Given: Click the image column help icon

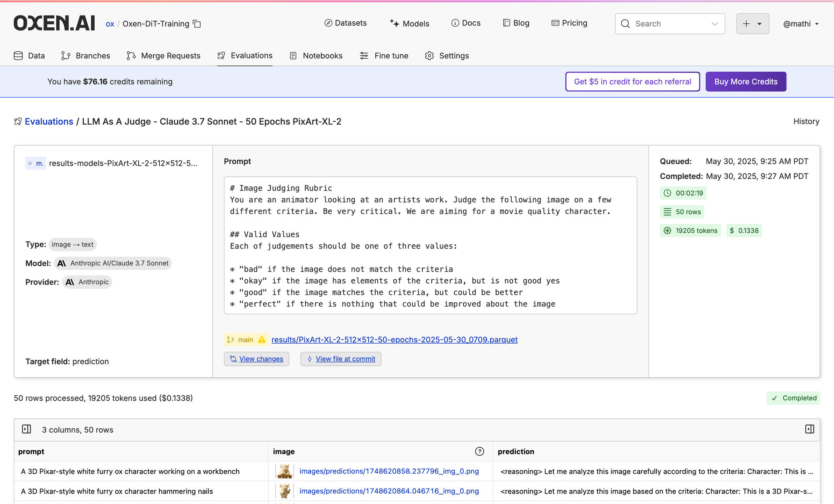Looking at the screenshot, I should click(480, 451).
